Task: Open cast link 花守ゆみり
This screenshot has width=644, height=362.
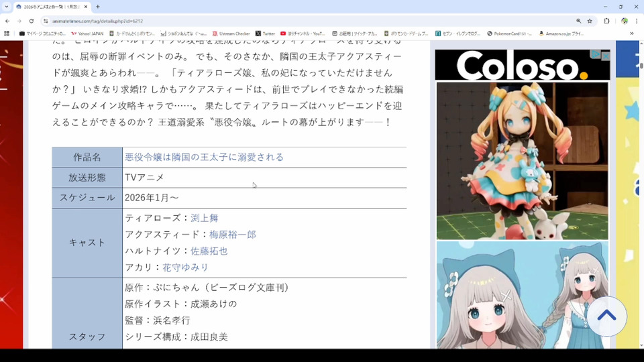Action: pos(185,267)
